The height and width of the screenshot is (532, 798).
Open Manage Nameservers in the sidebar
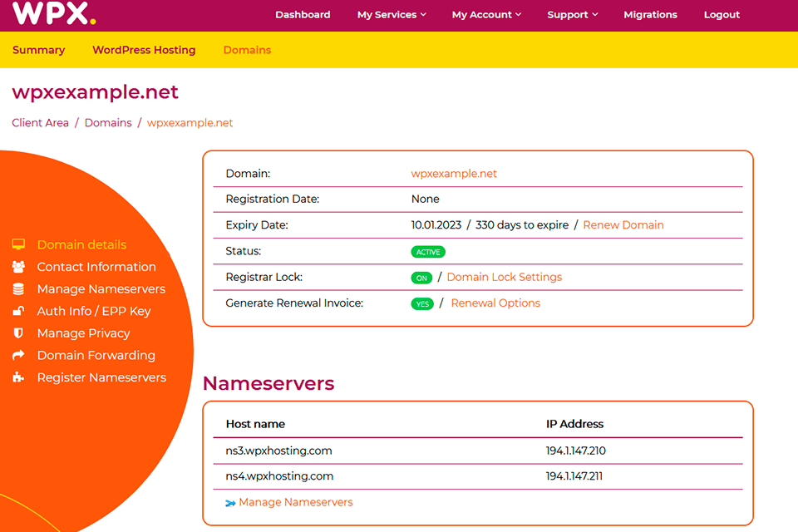101,289
